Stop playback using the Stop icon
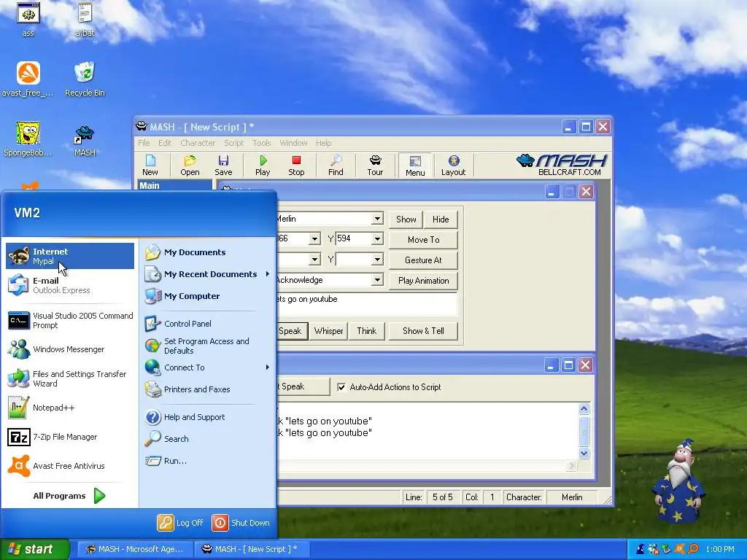 [x=296, y=166]
